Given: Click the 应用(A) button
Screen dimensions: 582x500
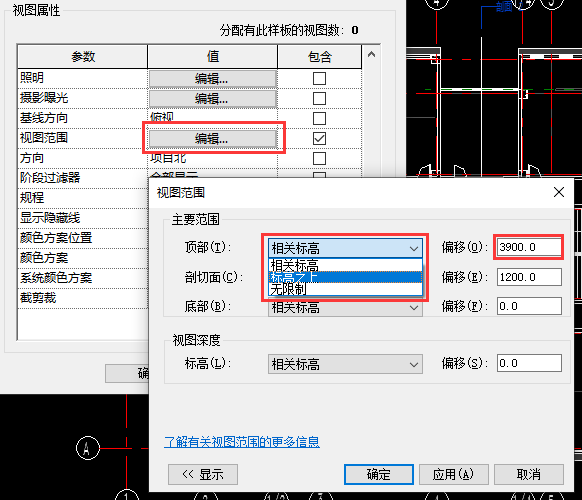Looking at the screenshot, I should click(x=454, y=474).
